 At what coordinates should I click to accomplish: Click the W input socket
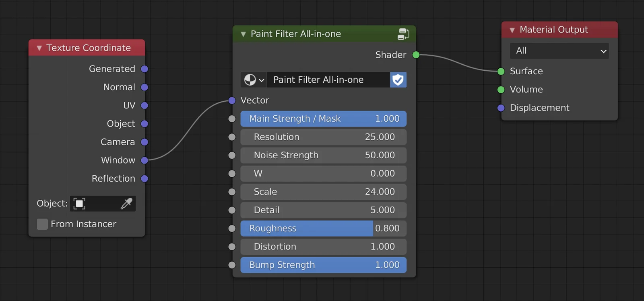(x=232, y=174)
